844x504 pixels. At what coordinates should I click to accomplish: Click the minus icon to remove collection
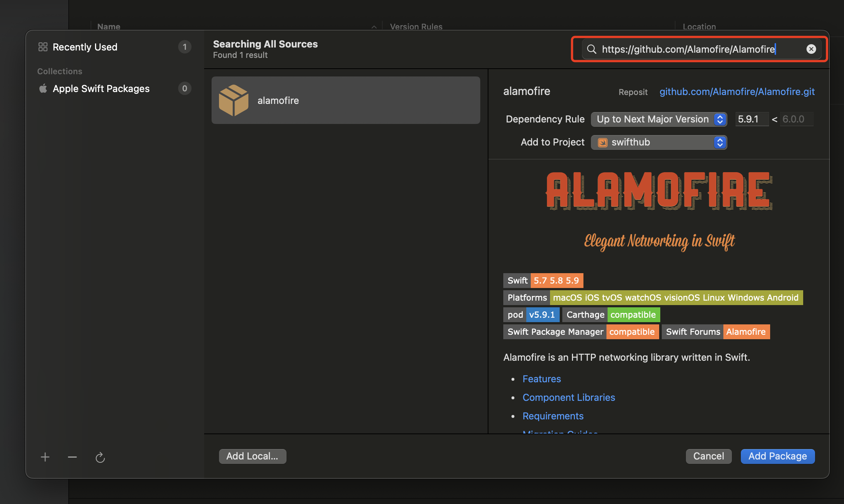72,457
